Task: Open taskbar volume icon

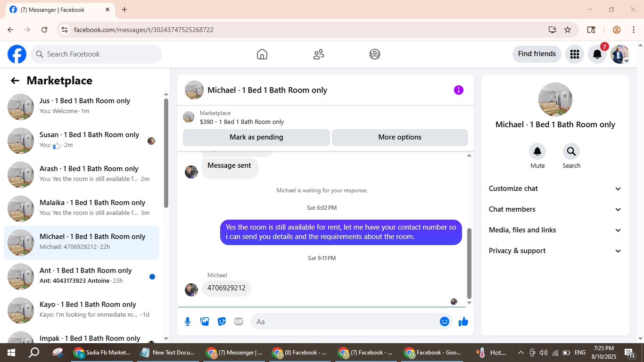Action: click(x=543, y=353)
